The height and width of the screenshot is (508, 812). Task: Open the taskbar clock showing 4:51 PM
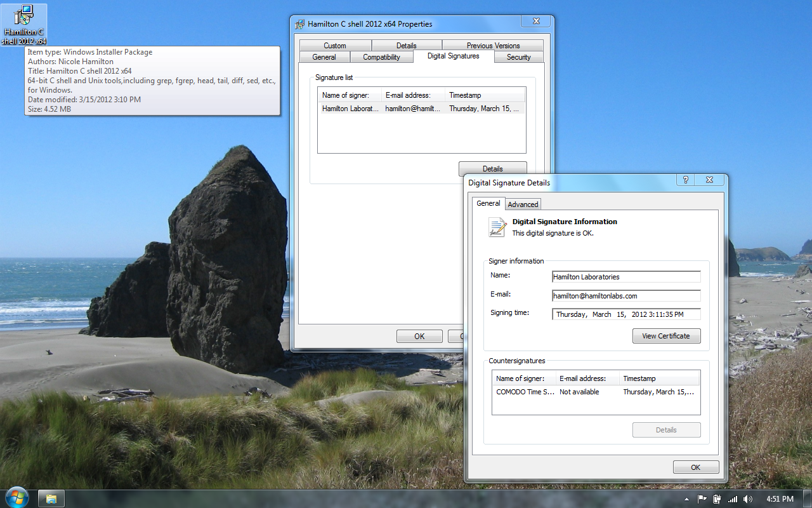(x=780, y=499)
